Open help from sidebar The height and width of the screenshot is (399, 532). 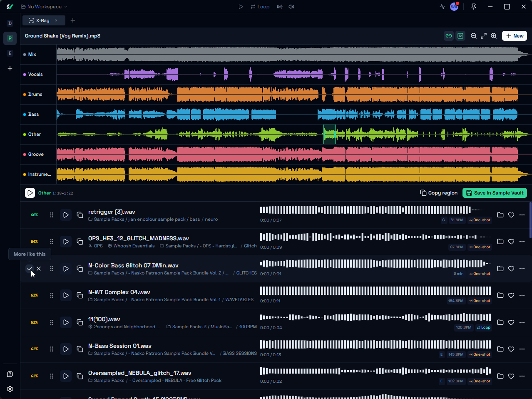pyautogui.click(x=10, y=374)
